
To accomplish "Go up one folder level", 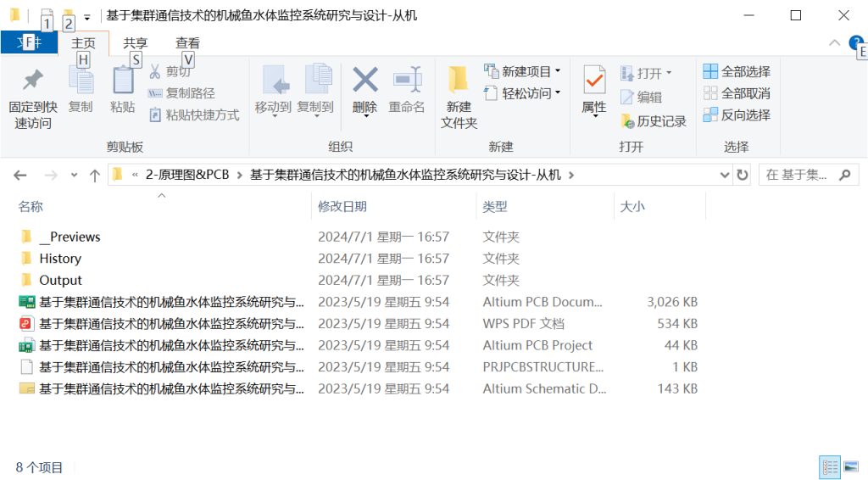I will 95,175.
